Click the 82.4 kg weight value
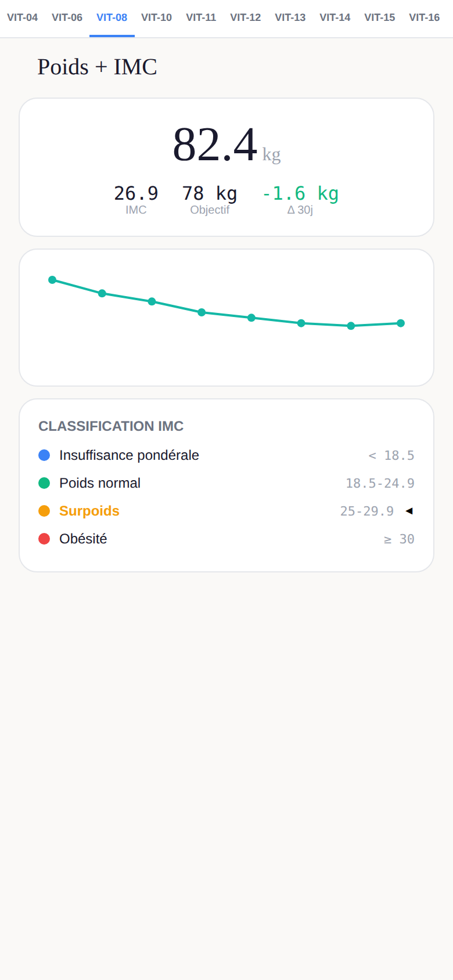The image size is (453, 980). click(227, 145)
